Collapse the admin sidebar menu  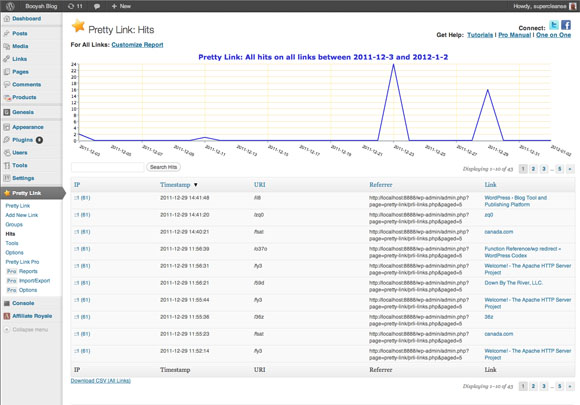point(26,330)
